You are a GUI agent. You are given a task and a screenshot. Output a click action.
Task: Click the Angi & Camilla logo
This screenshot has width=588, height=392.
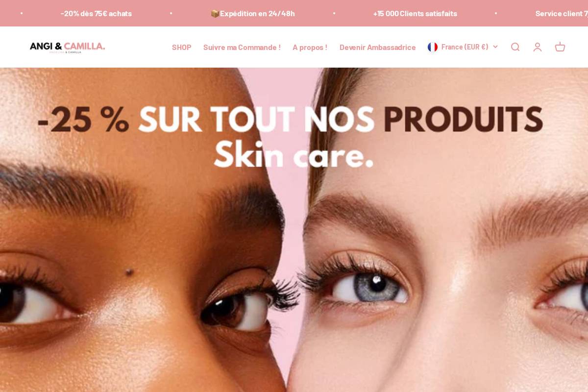67,47
